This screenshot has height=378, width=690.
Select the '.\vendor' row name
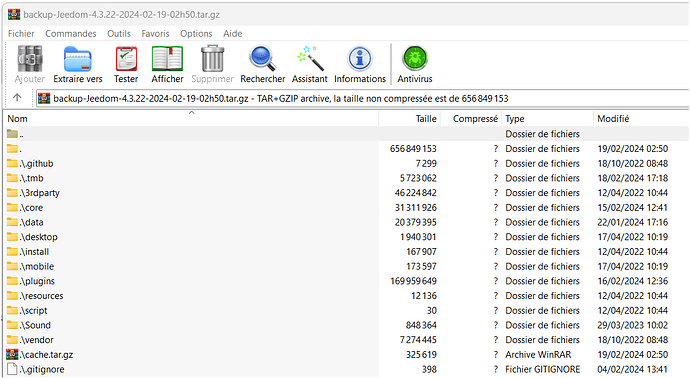pyautogui.click(x=37, y=340)
